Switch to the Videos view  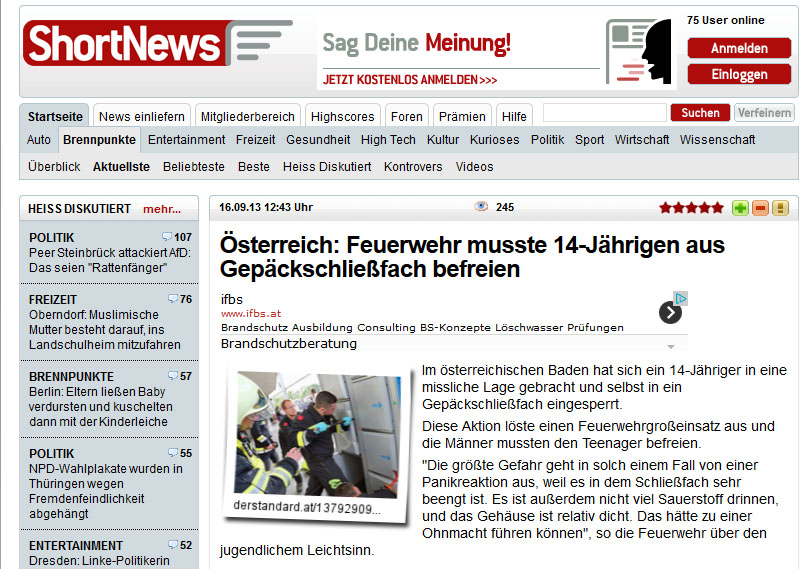pos(474,167)
